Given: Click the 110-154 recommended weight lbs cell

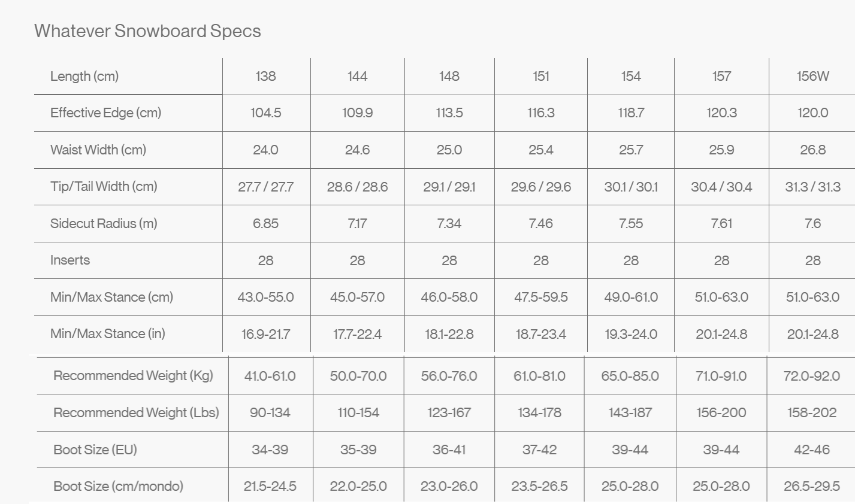Looking at the screenshot, I should click(358, 412).
